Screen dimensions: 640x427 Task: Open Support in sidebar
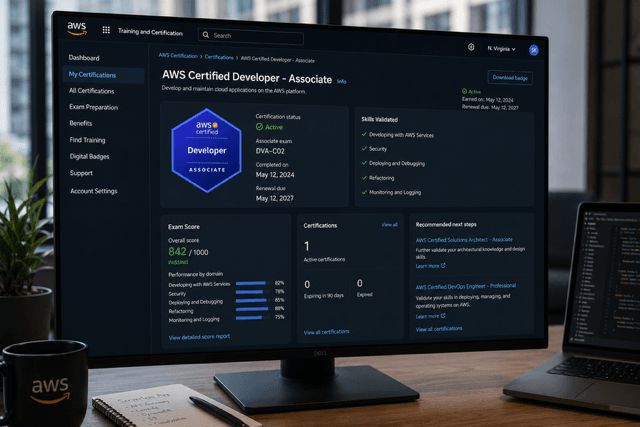pyautogui.click(x=81, y=173)
